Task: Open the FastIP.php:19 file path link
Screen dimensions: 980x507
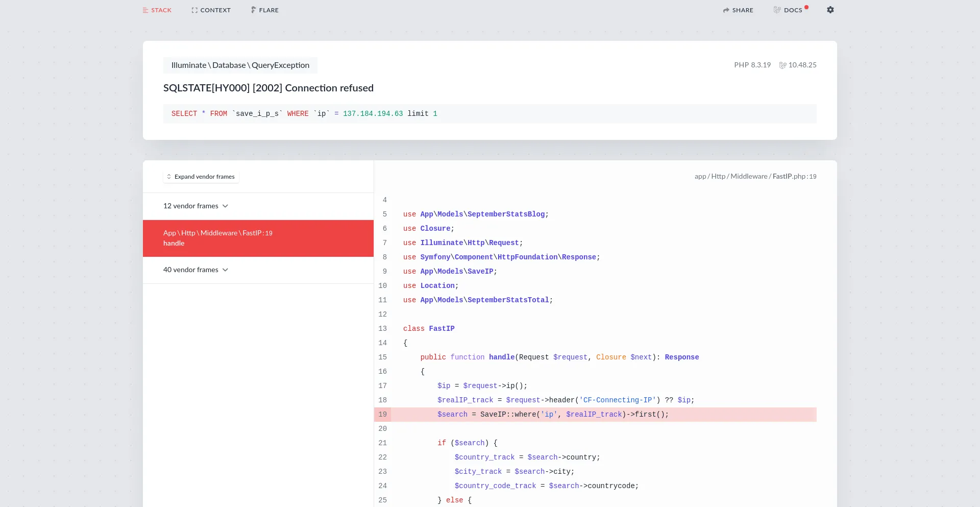Action: (755, 177)
